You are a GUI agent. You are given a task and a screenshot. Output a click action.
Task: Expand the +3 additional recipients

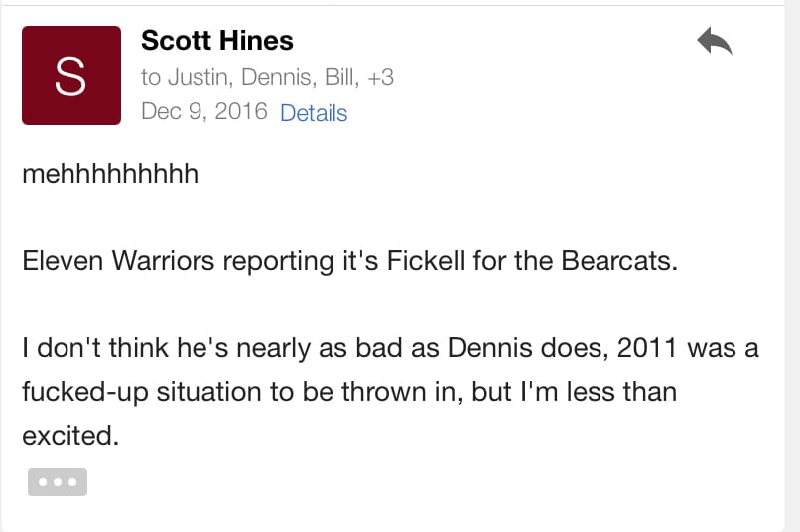(x=380, y=78)
